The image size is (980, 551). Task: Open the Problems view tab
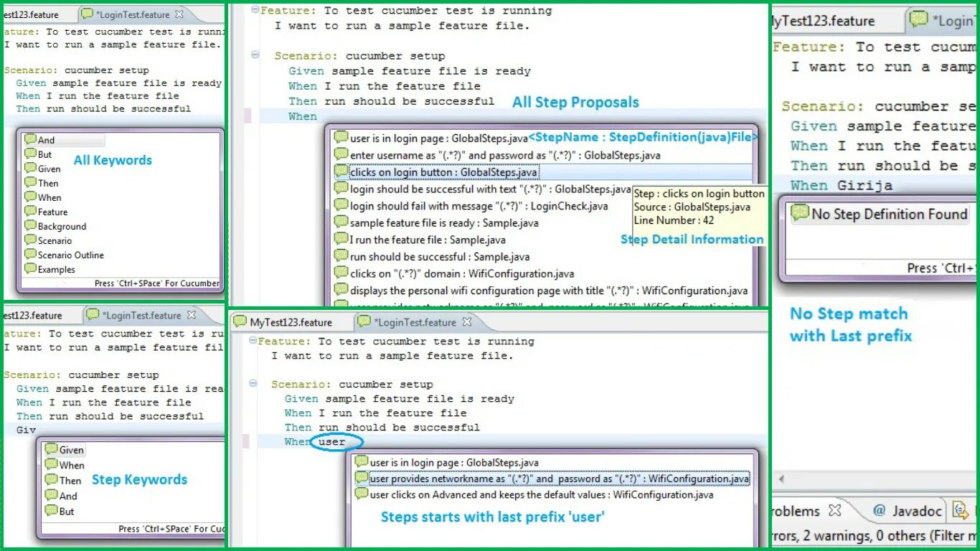pyautogui.click(x=795, y=511)
